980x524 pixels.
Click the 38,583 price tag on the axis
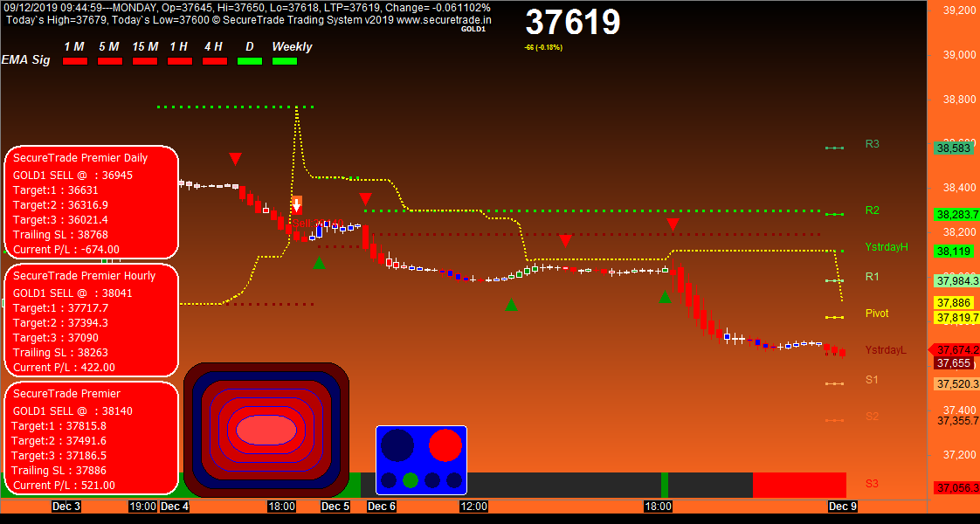point(954,148)
